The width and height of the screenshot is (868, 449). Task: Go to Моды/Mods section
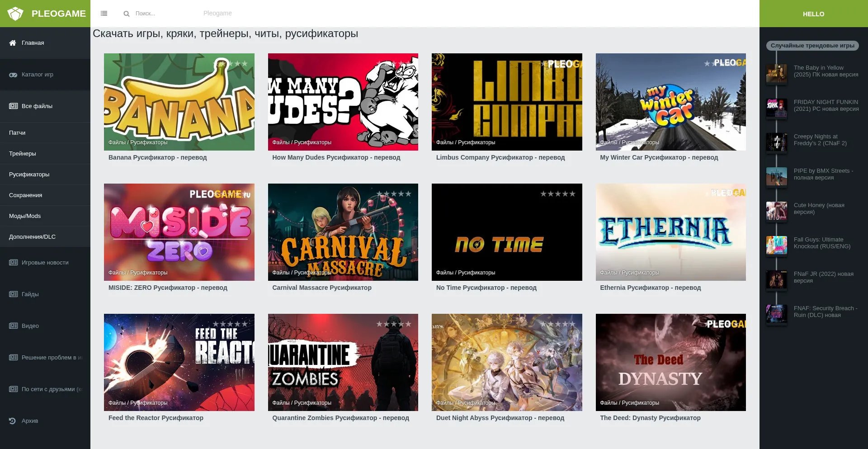(x=25, y=216)
